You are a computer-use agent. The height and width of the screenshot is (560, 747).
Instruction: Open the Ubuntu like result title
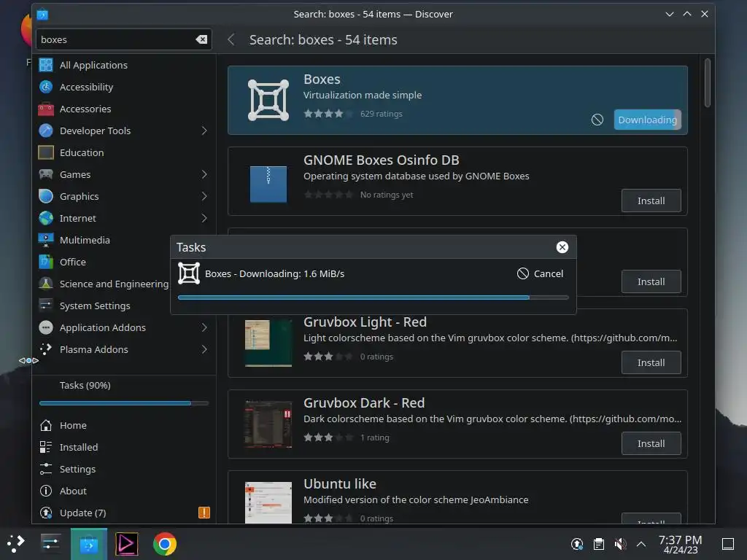pyautogui.click(x=340, y=484)
